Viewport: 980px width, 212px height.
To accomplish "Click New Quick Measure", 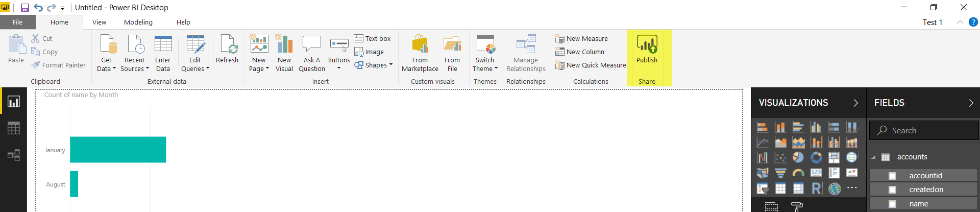I will click(x=591, y=65).
